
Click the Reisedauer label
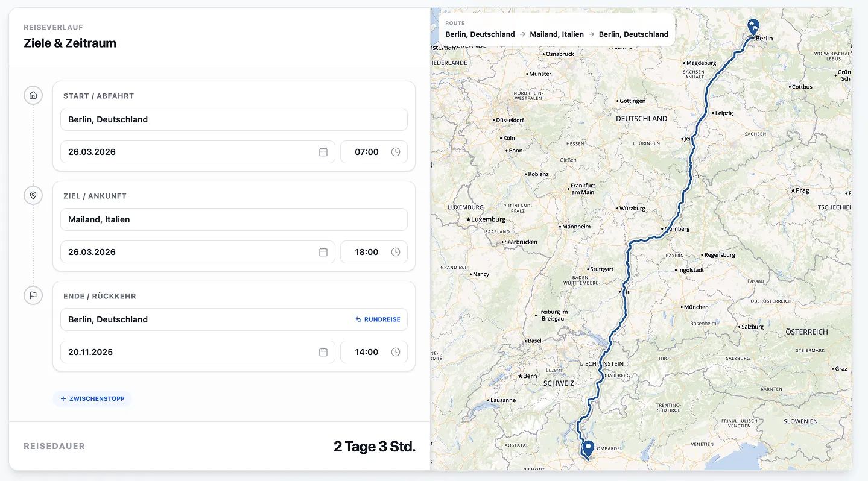point(54,447)
